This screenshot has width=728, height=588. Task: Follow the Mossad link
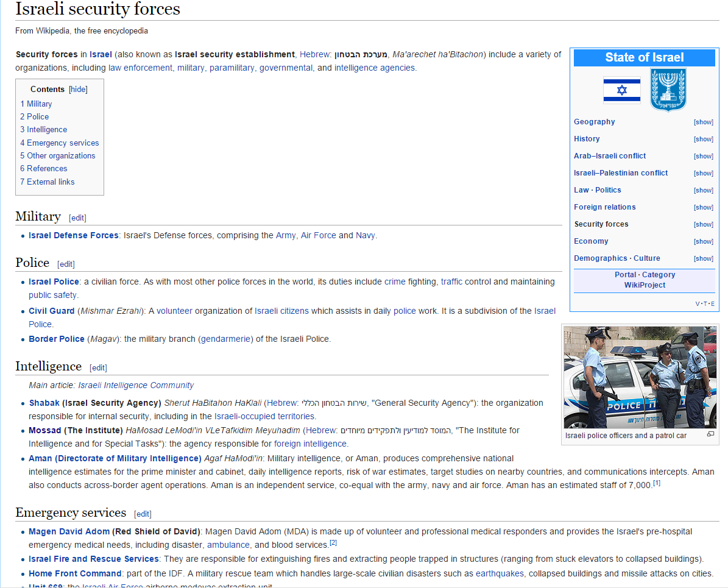[44, 431]
